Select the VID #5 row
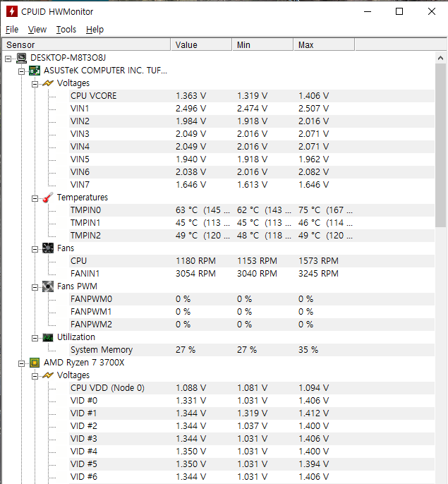The width and height of the screenshot is (448, 484). [252, 464]
